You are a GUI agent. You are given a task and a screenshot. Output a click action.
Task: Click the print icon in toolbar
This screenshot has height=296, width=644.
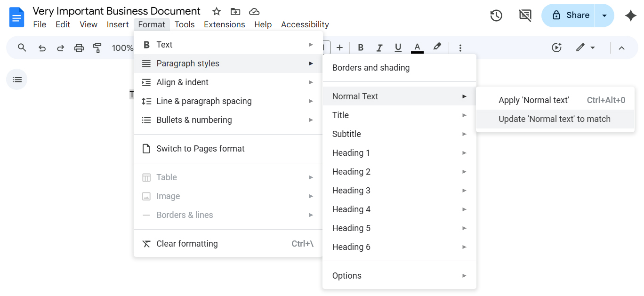point(79,48)
